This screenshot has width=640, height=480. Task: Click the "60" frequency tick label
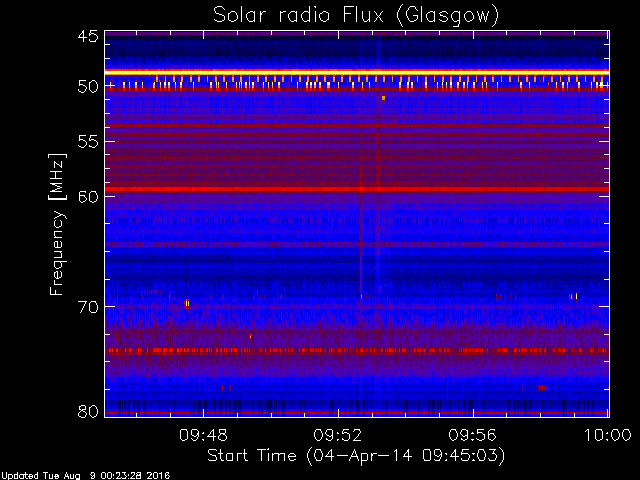pyautogui.click(x=88, y=197)
